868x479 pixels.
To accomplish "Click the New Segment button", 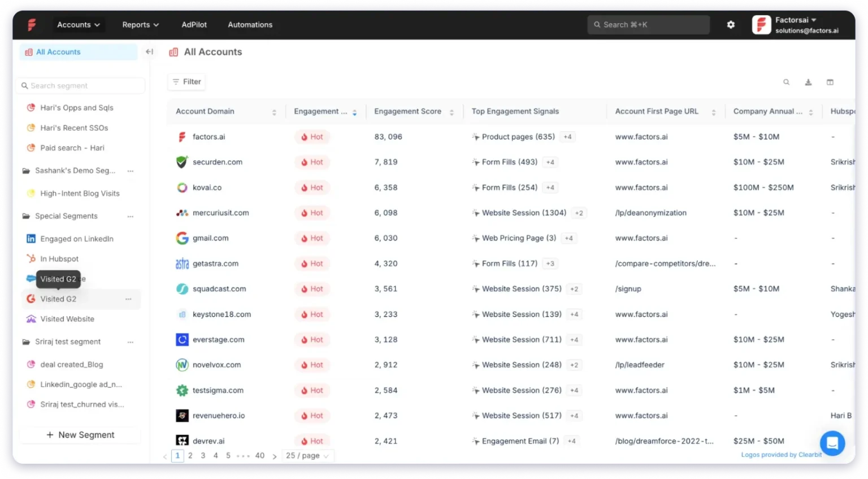I will click(80, 434).
